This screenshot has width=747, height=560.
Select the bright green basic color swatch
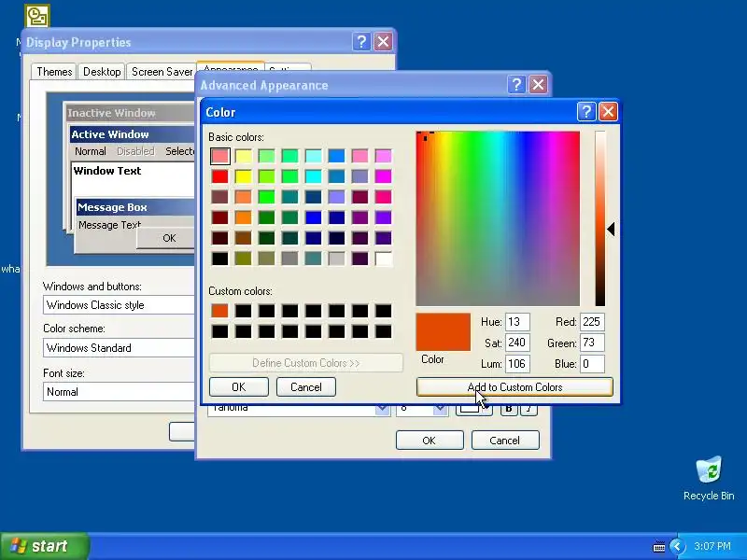coord(267,197)
